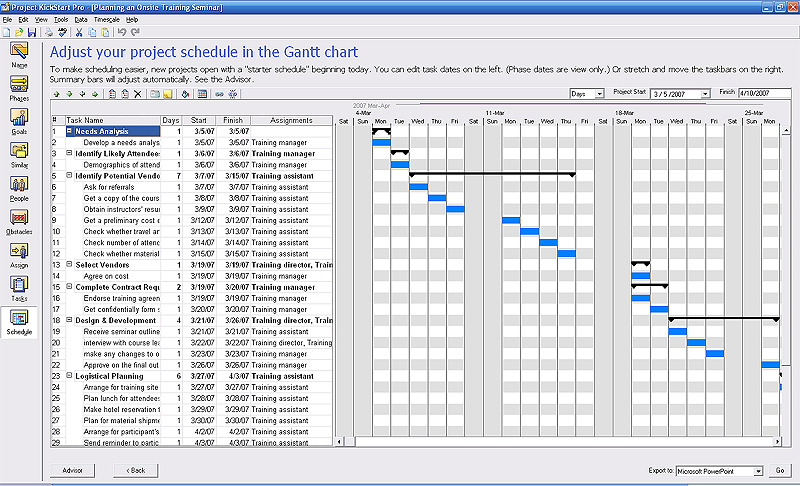Collapse the Needs Analysis phase
The image size is (800, 486).
point(70,131)
